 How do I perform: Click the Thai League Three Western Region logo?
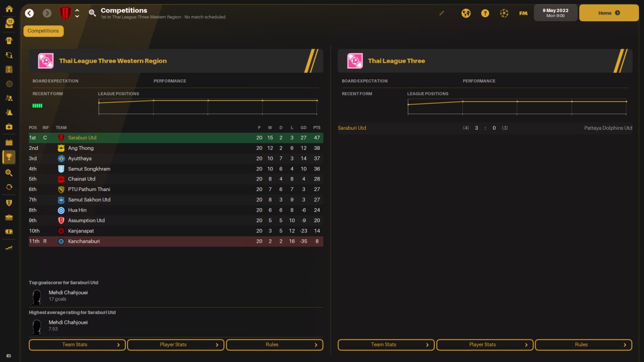pos(46,61)
